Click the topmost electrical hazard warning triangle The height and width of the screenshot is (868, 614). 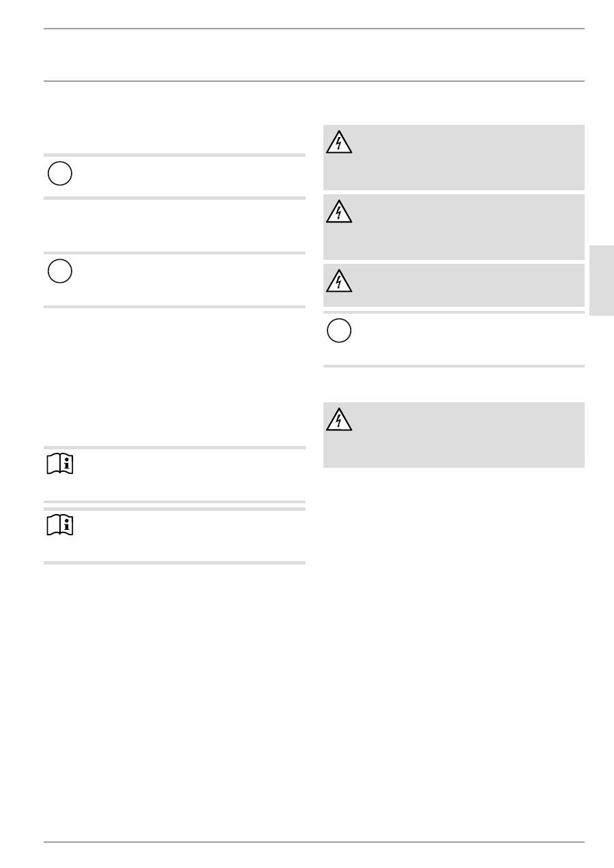[x=339, y=143]
